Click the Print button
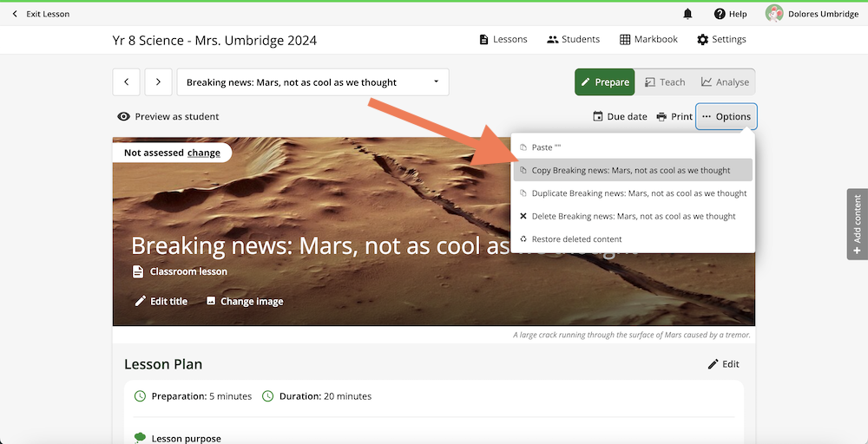868x444 pixels. 674,117
